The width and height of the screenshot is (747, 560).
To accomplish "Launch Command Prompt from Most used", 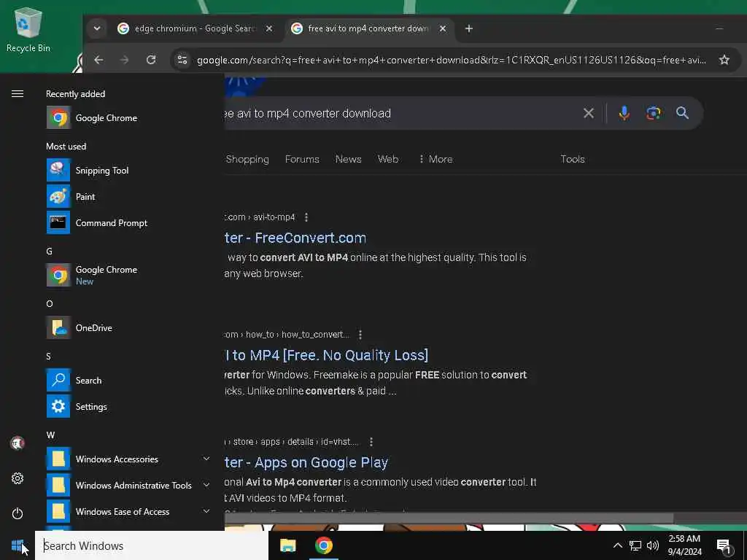I will pyautogui.click(x=128, y=223).
